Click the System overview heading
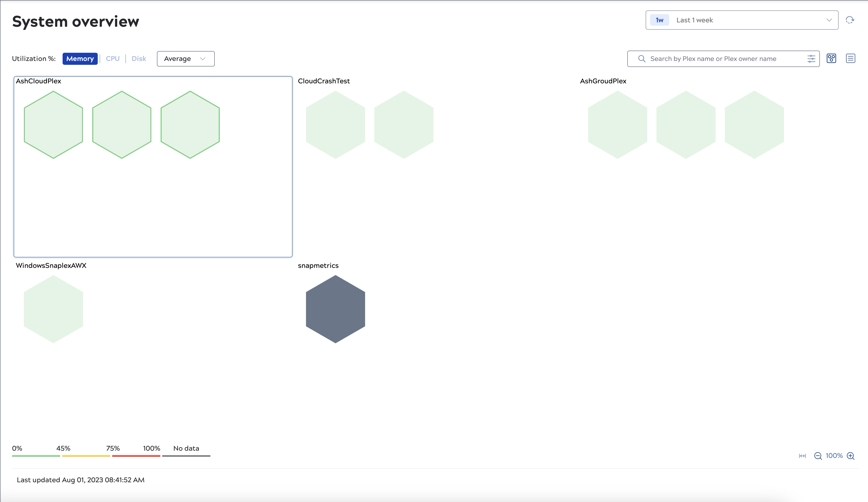This screenshot has height=502, width=868. [x=76, y=21]
